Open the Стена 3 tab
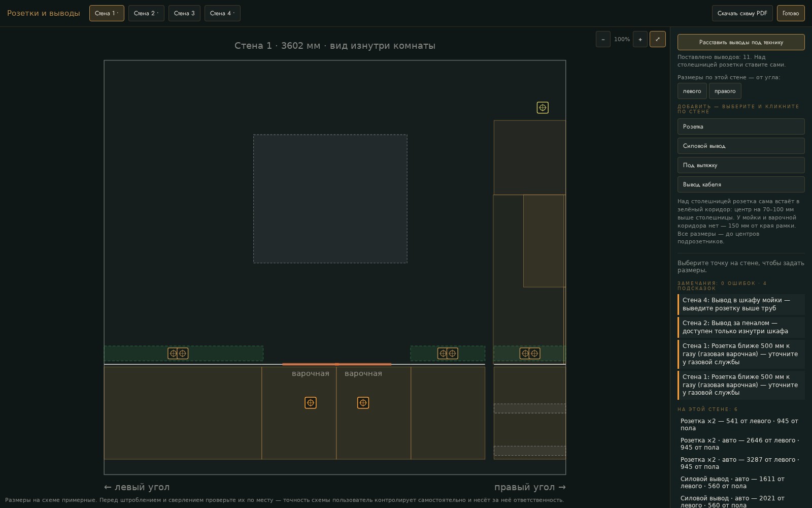This screenshot has height=508, width=812. click(184, 13)
